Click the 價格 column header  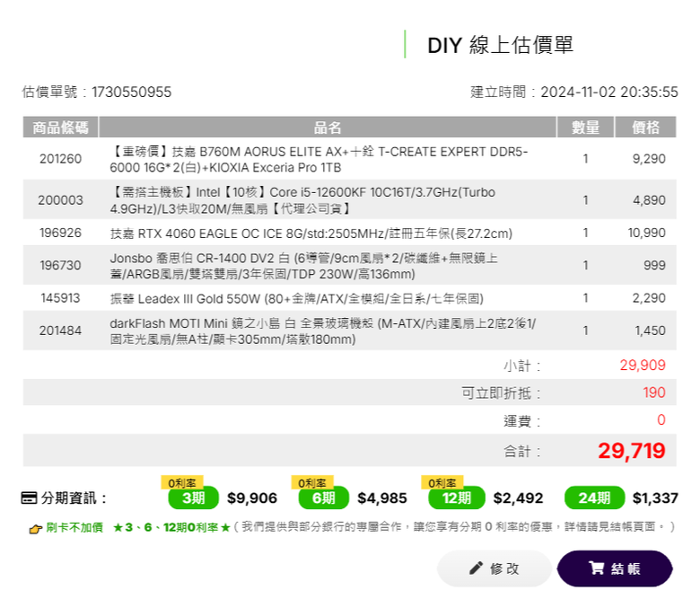click(645, 128)
